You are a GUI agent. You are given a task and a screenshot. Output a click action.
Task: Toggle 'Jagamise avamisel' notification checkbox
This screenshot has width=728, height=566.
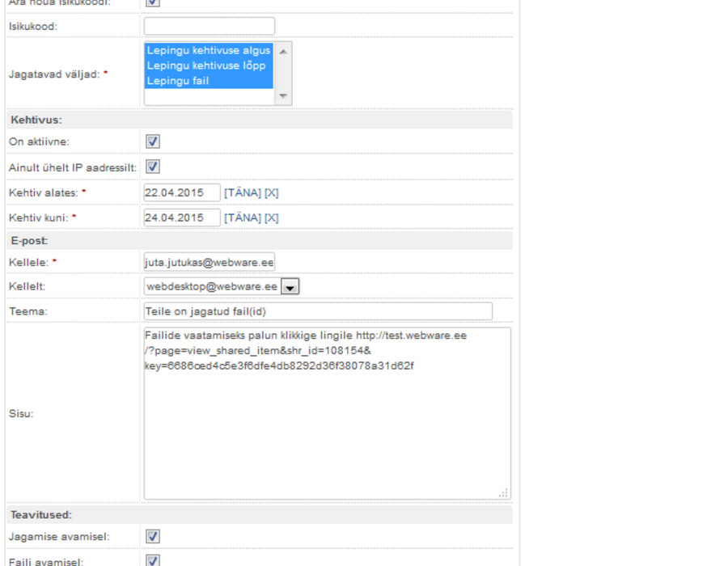click(153, 536)
